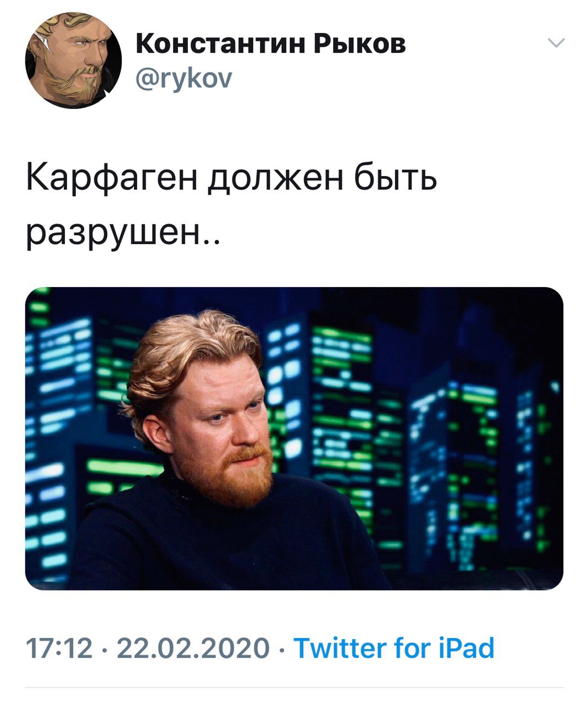Select the @rykov handle
The height and width of the screenshot is (704, 588).
point(184,80)
